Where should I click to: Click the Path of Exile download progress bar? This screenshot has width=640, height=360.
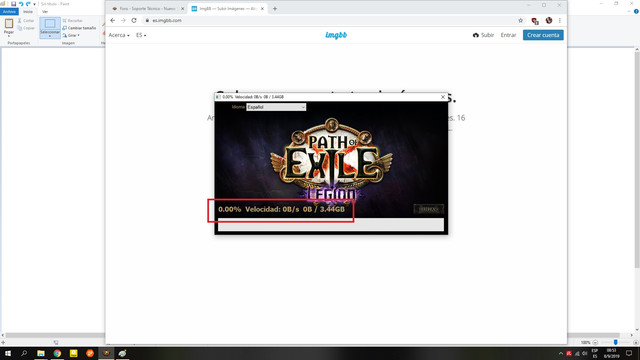point(331,224)
